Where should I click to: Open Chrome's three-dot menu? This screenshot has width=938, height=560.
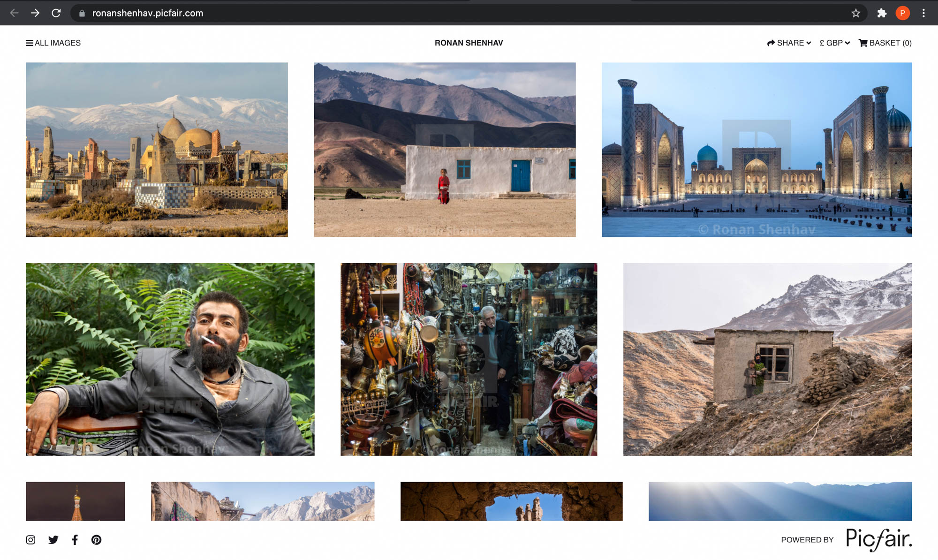tap(923, 13)
